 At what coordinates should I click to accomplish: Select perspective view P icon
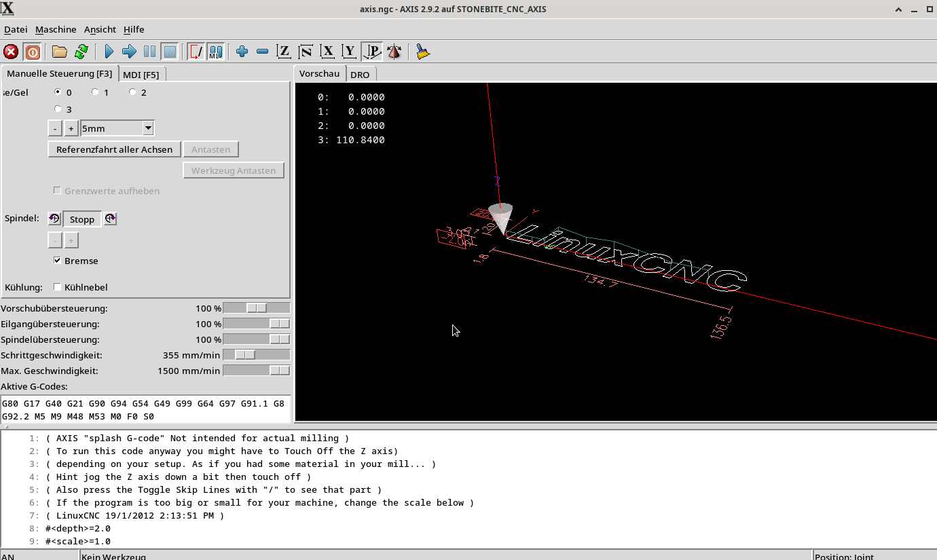pos(371,52)
